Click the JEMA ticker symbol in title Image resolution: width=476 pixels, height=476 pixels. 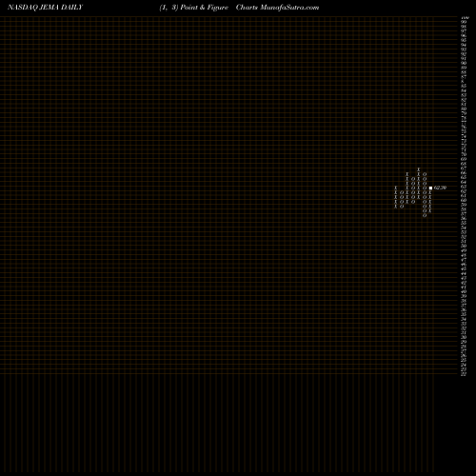click(x=50, y=8)
